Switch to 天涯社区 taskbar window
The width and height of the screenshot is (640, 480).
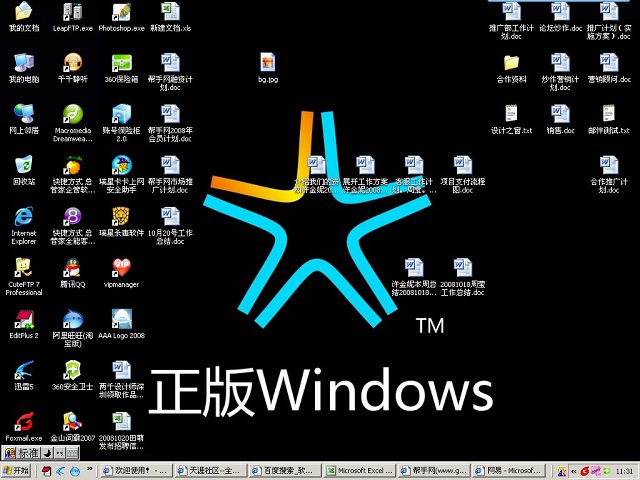click(x=211, y=471)
